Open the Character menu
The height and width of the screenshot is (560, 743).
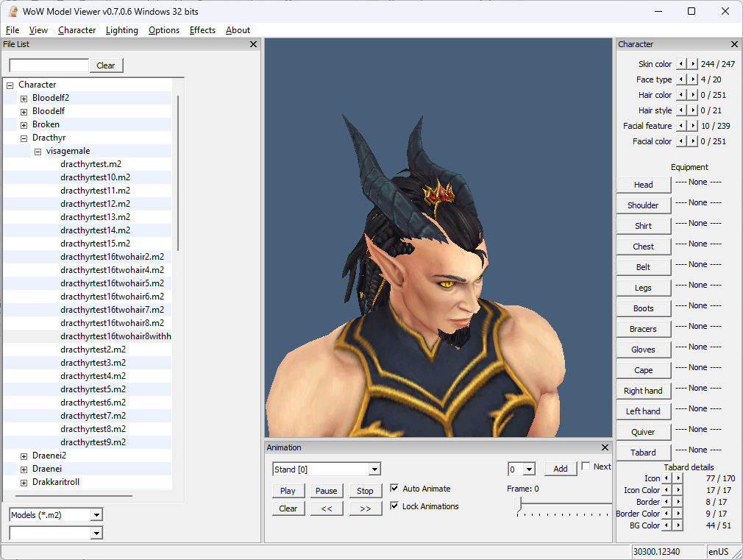(77, 30)
